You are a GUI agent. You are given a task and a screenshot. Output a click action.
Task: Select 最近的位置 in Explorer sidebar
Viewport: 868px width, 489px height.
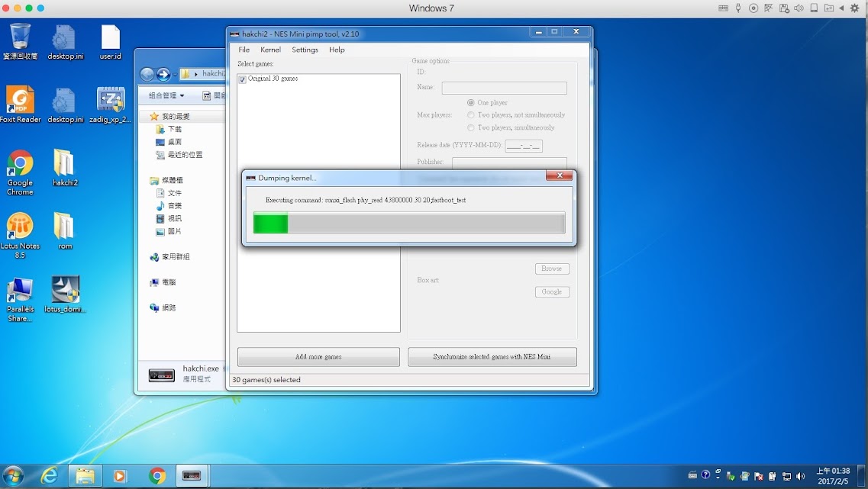(179, 155)
